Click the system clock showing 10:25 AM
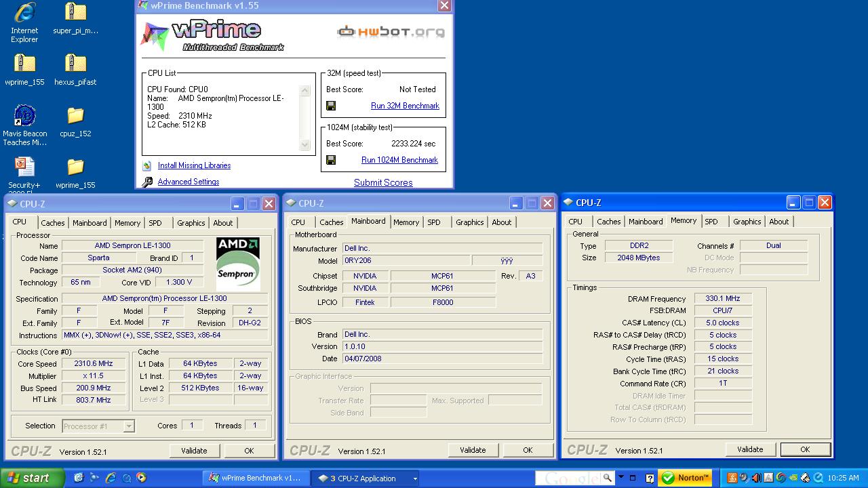The width and height of the screenshot is (868, 488). [x=843, y=478]
